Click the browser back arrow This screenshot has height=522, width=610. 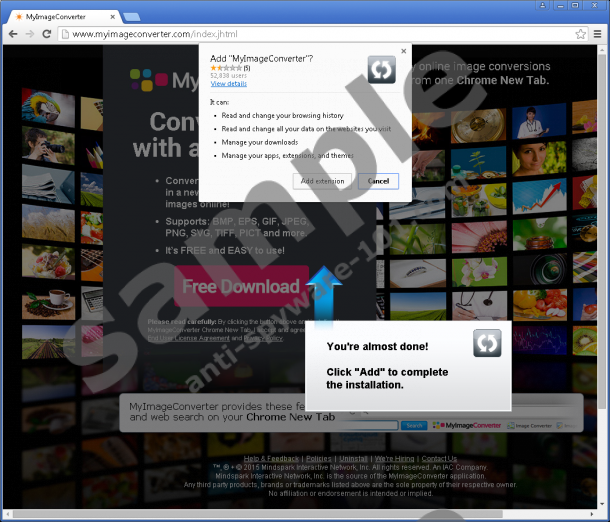(x=13, y=34)
